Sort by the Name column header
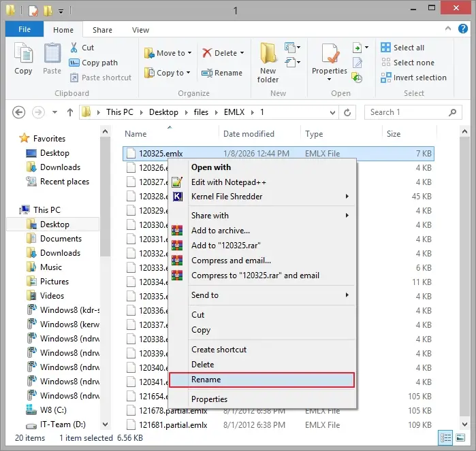This screenshot has width=476, height=451. pyautogui.click(x=136, y=134)
